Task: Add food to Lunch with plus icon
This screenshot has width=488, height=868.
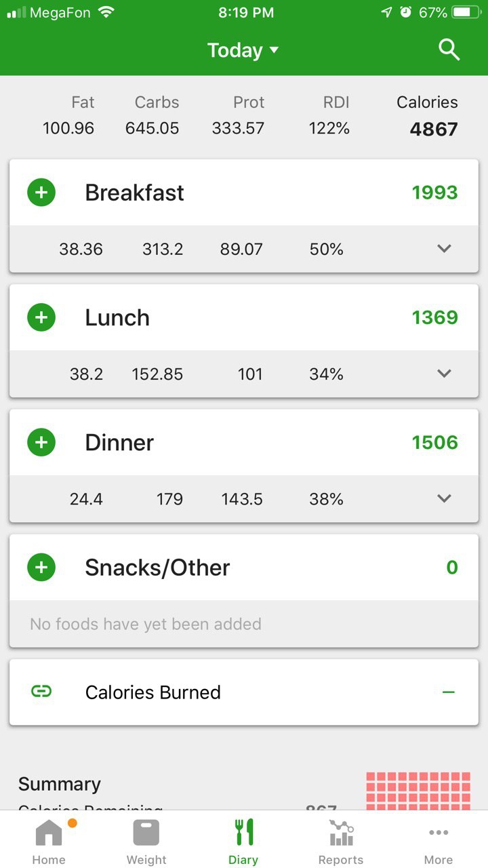Action: 41,317
